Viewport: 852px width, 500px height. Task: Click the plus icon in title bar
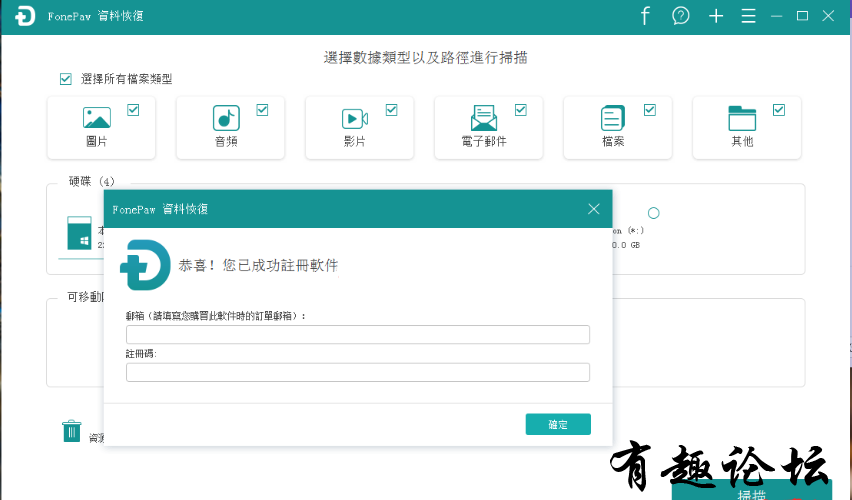[716, 16]
